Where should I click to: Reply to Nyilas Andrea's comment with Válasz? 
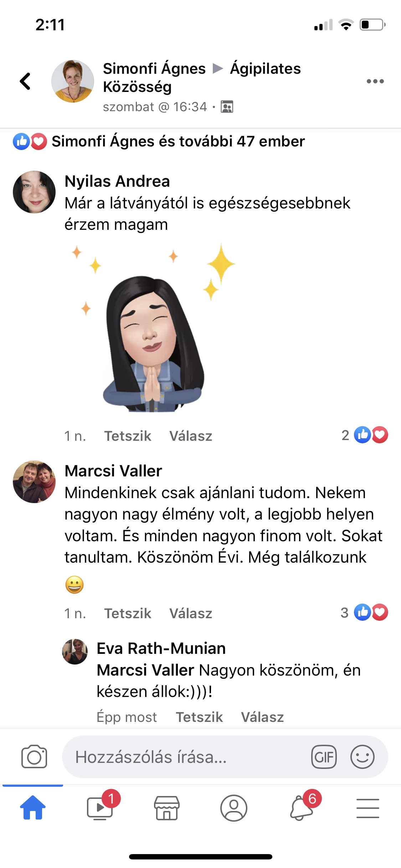(191, 436)
